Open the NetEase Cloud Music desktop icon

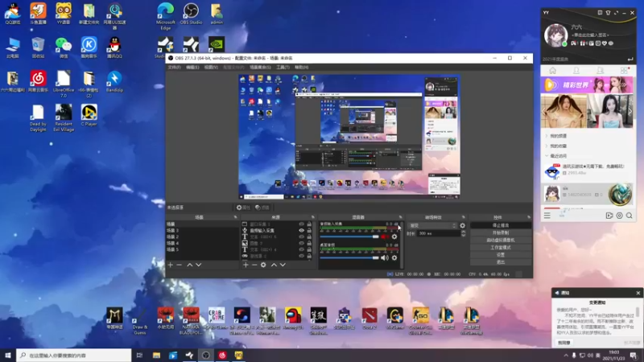(38, 82)
